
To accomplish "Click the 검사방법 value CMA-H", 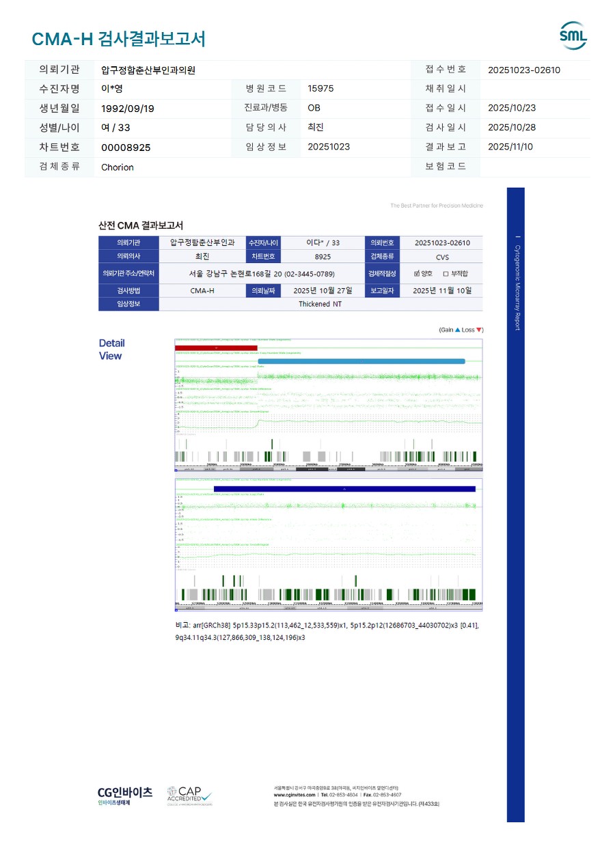I will [x=202, y=290].
